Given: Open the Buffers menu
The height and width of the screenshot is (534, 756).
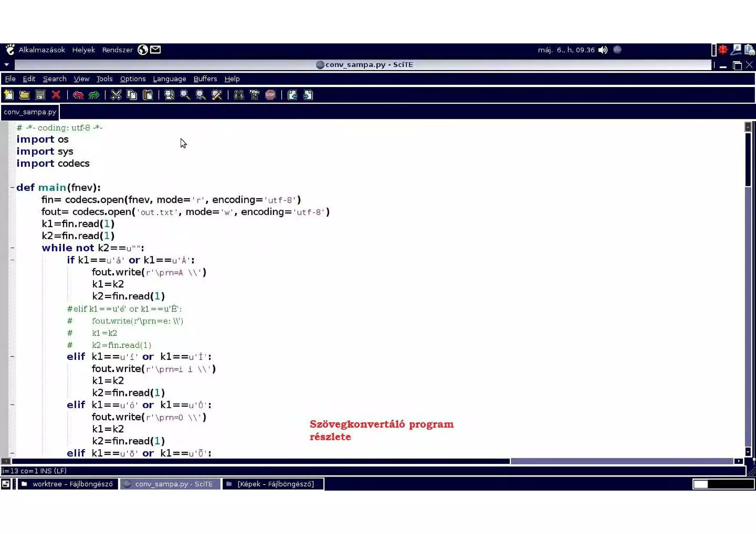Looking at the screenshot, I should click(205, 79).
